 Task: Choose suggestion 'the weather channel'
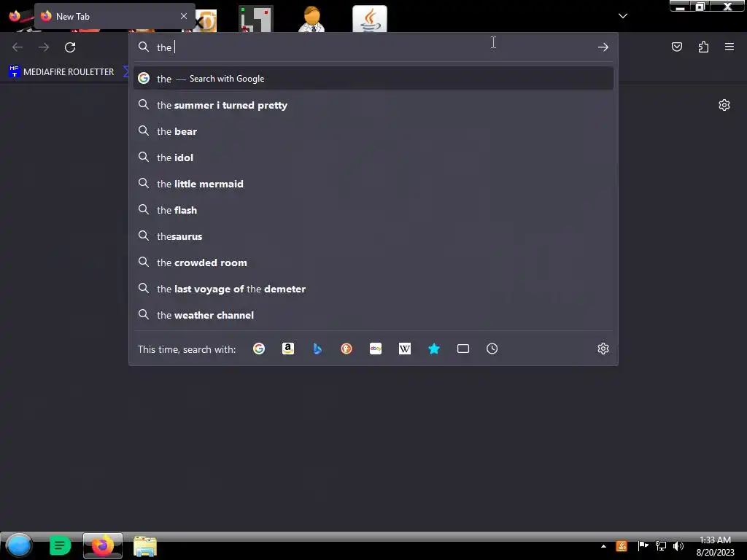[x=373, y=315]
